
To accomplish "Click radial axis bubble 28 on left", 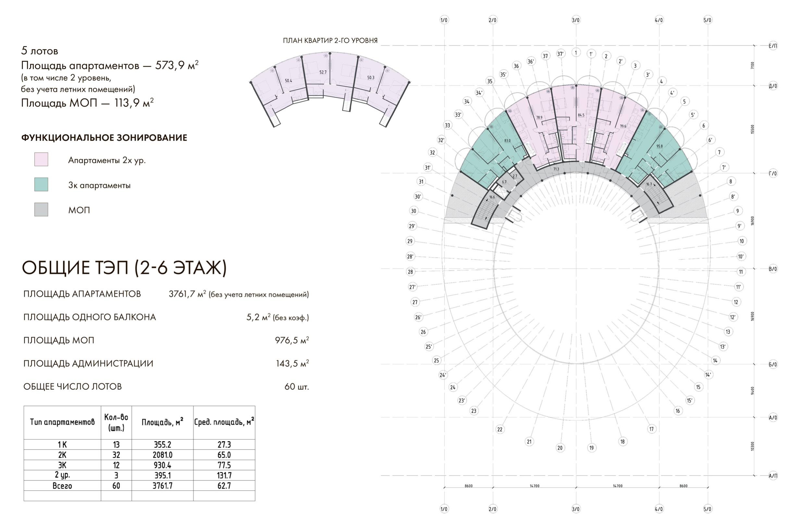I will tap(410, 271).
